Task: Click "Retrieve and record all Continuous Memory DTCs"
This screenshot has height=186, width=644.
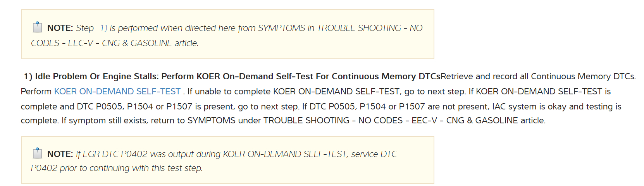Action: coord(538,77)
